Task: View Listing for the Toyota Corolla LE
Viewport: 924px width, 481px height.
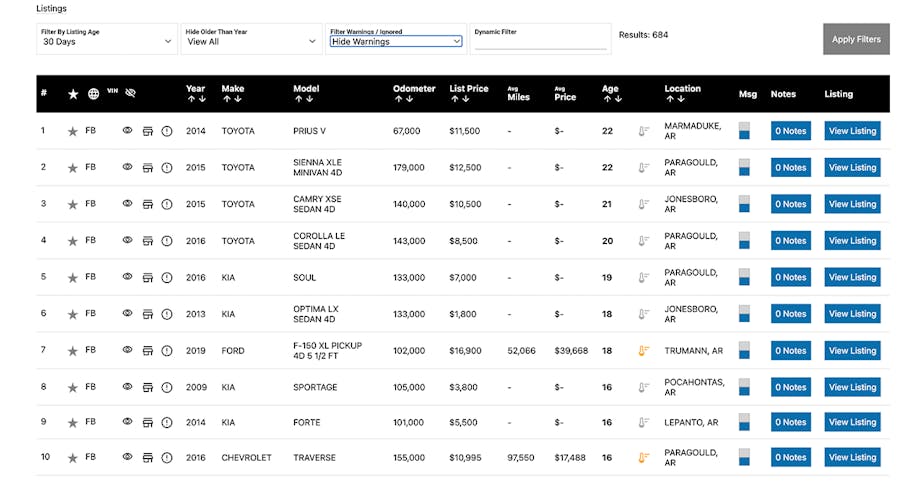Action: tap(852, 241)
